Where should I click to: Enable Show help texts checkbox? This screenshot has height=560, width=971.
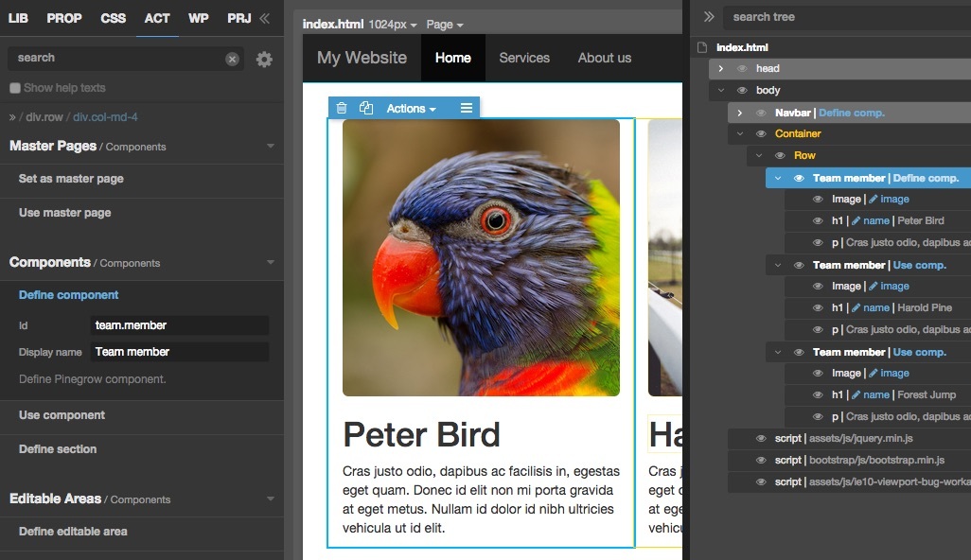coord(15,88)
